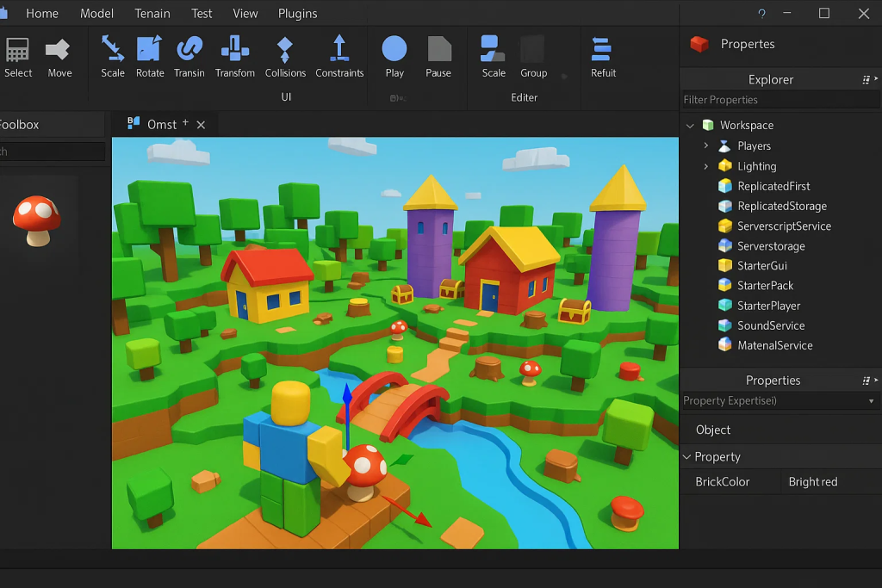The width and height of the screenshot is (882, 588).
Task: Open the Plugins menu
Action: [297, 14]
